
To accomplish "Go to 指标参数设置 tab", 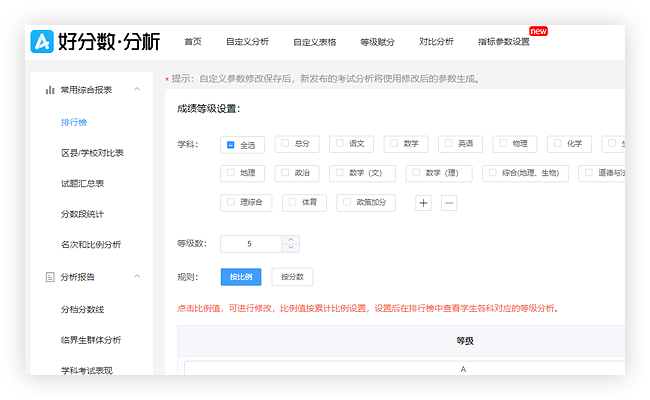I will tap(503, 41).
